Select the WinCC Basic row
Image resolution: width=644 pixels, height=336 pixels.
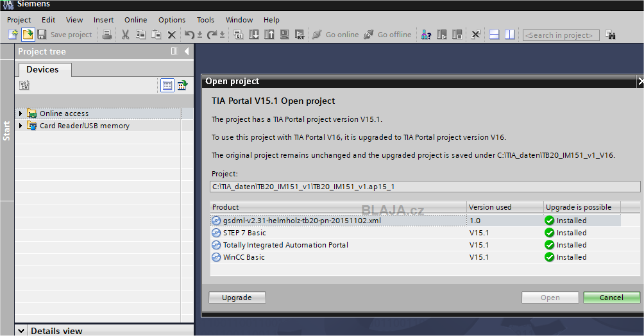pyautogui.click(x=416, y=257)
